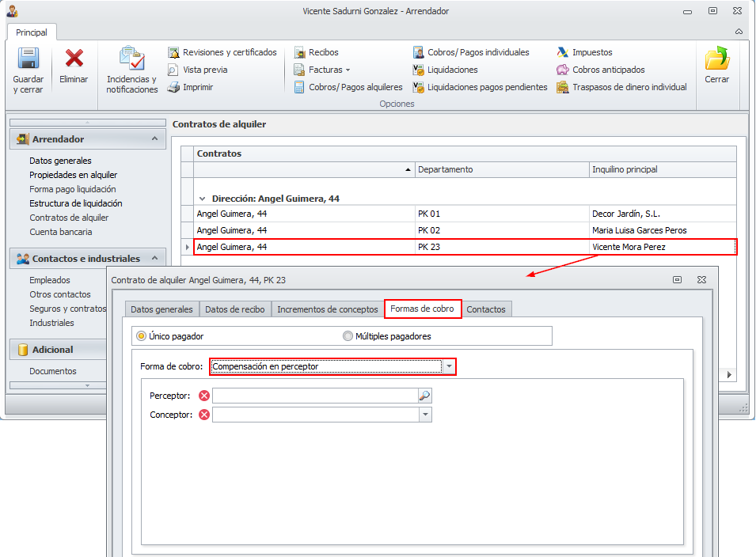Expand the Conceptor dropdown list
756x557 pixels.
(425, 415)
